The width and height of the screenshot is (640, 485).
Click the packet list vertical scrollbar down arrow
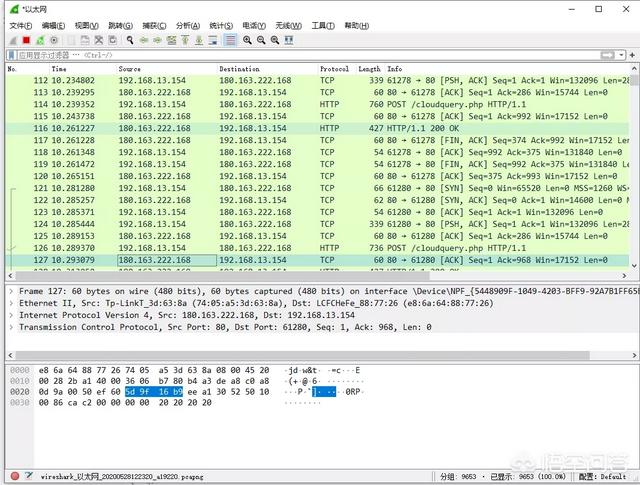tap(634, 266)
